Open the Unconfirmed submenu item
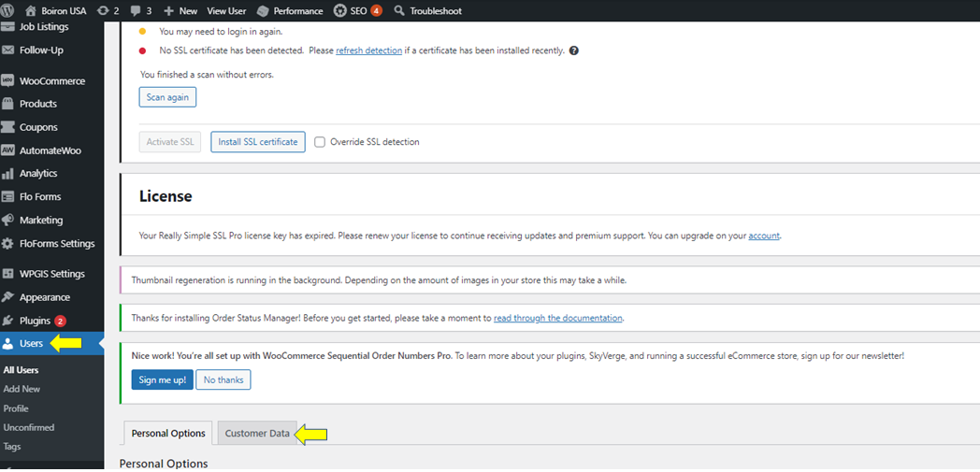980x472 pixels. [29, 428]
